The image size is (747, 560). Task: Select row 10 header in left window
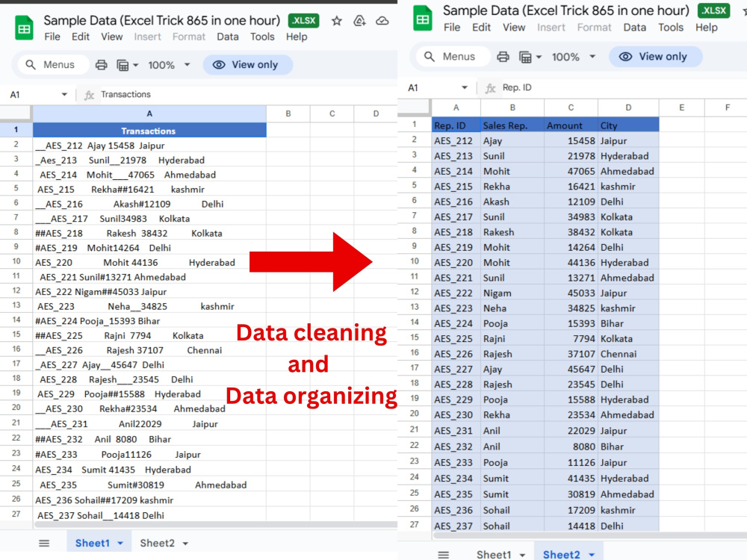(16, 261)
